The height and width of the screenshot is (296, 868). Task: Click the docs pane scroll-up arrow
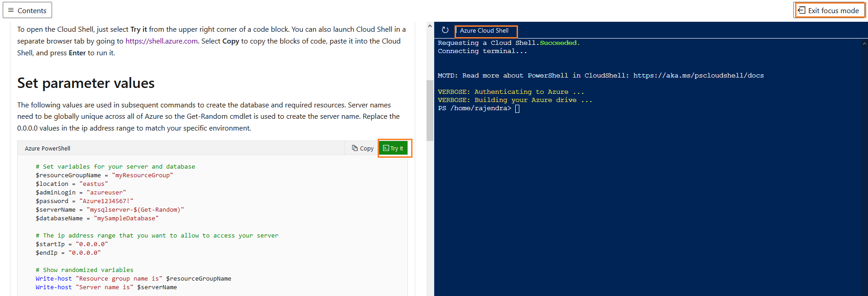[x=430, y=26]
